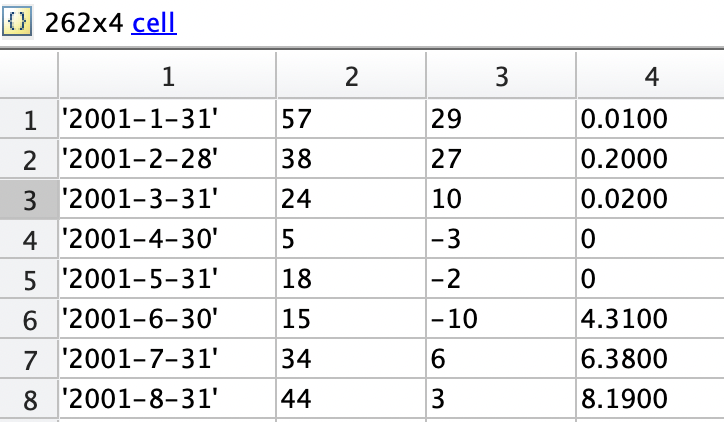Click the cell containing '2001-4-30'
Image resolution: width=724 pixels, height=422 pixels.
pyautogui.click(x=167, y=240)
